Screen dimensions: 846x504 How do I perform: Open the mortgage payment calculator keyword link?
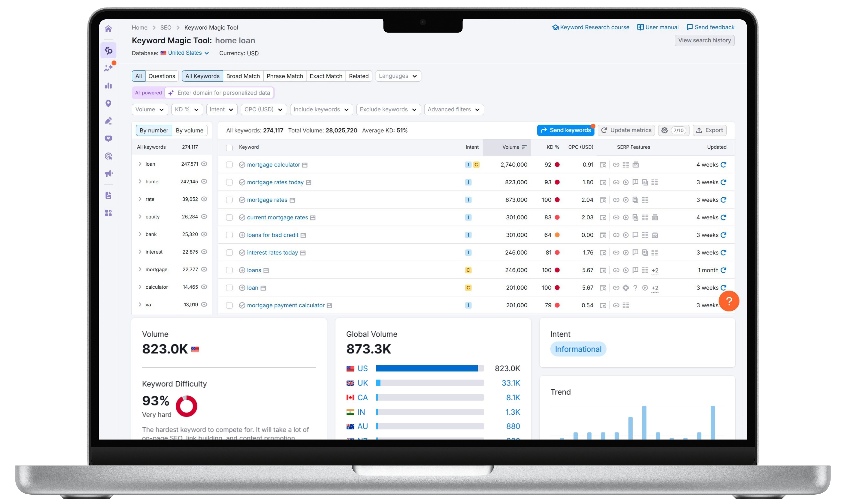tap(286, 305)
